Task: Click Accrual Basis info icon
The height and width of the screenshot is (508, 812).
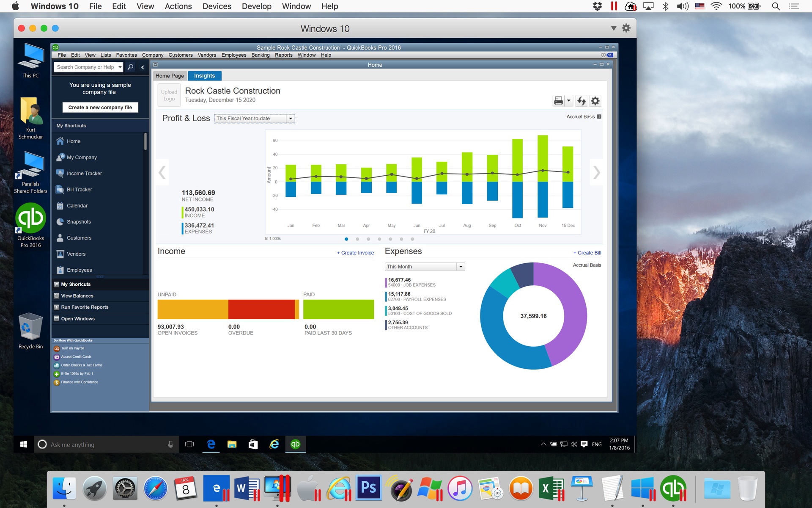Action: tap(599, 117)
